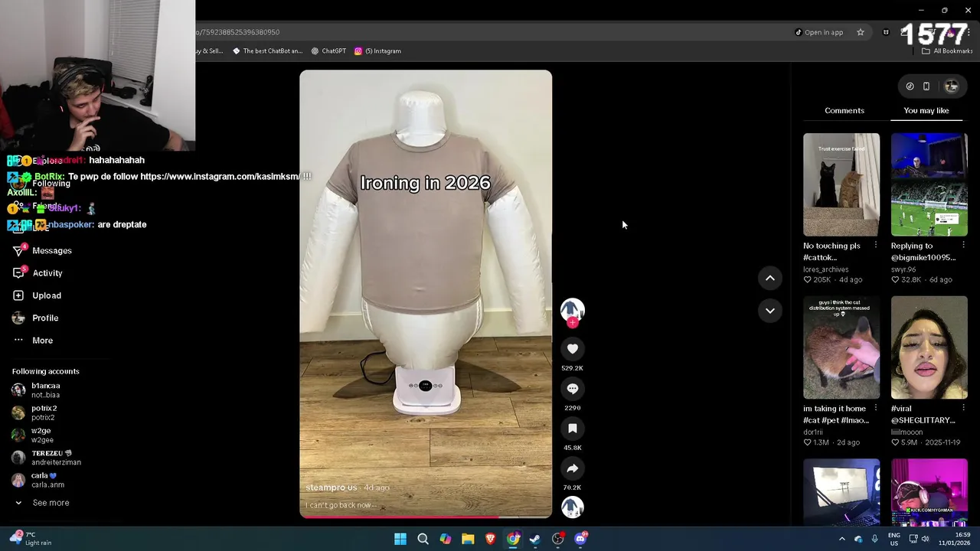Open OBS Studio from taskbar
The height and width of the screenshot is (551, 980).
[x=558, y=540]
